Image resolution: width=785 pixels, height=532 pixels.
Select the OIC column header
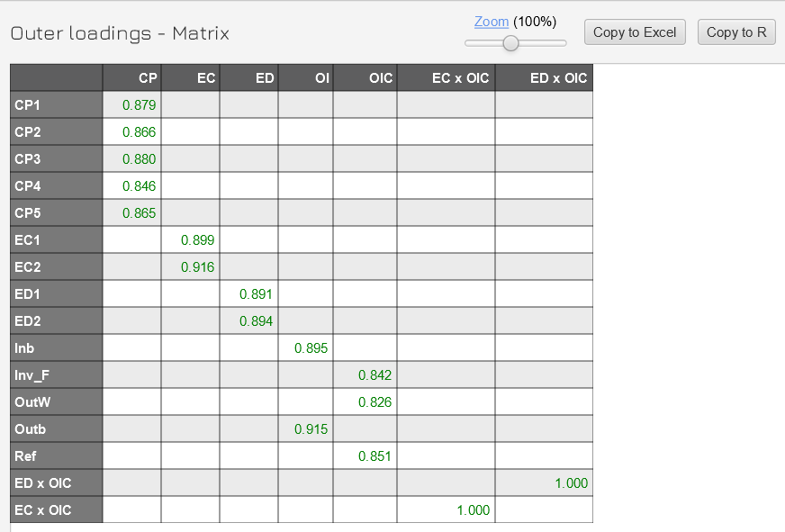[x=365, y=78]
